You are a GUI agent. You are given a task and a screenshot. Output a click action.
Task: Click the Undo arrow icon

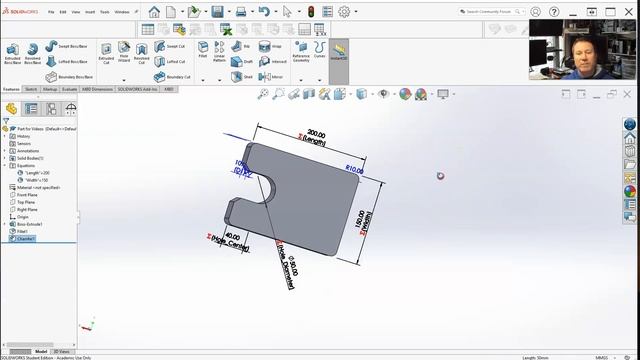(x=264, y=12)
